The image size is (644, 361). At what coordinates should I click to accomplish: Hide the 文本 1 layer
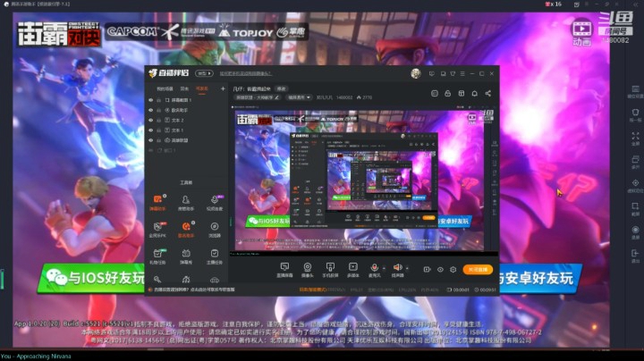(151, 130)
